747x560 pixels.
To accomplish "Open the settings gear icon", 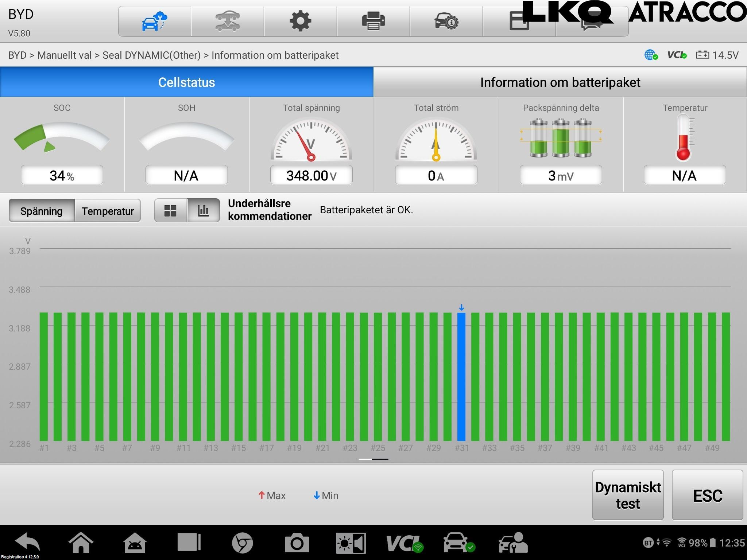I will [x=300, y=21].
